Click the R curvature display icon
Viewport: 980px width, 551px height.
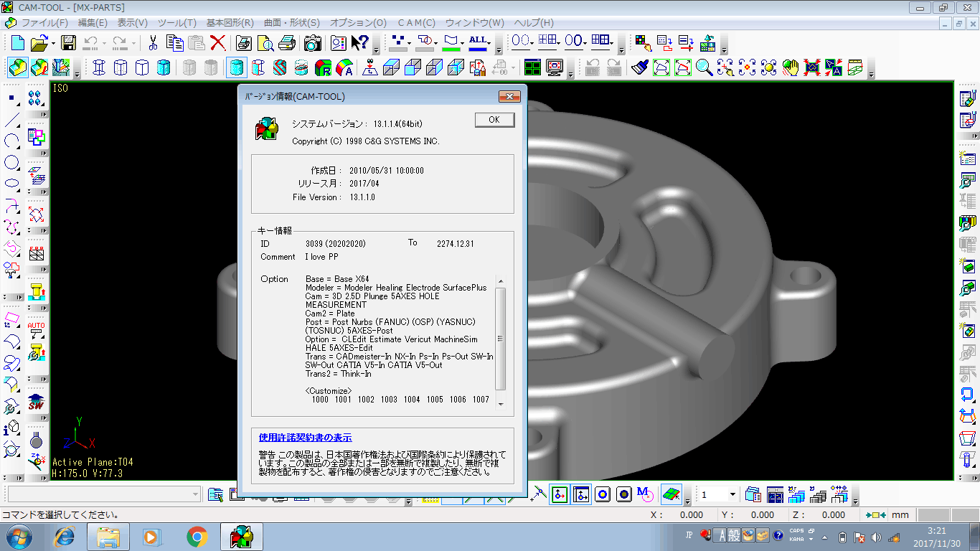tap(323, 68)
